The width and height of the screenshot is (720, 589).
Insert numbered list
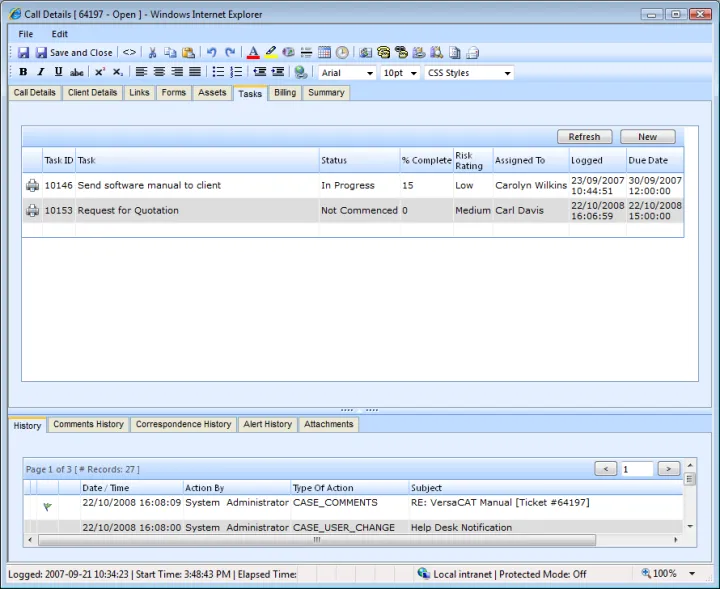[236, 72]
